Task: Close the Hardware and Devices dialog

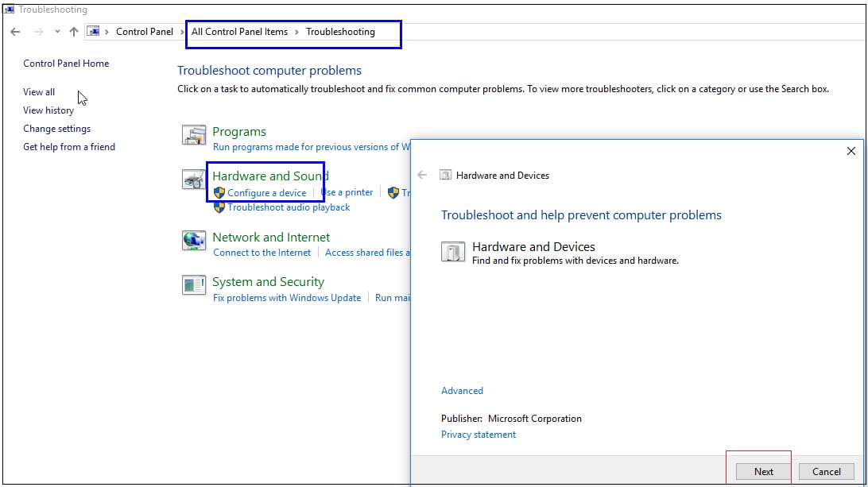Action: tap(851, 151)
